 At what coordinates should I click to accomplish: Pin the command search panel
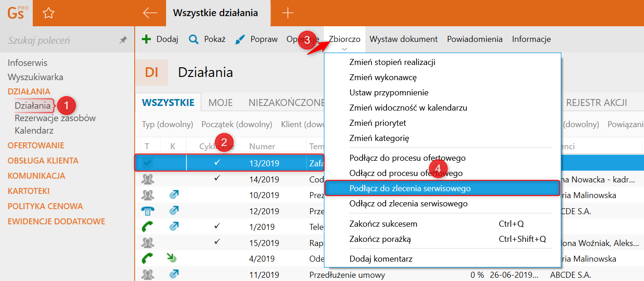[x=123, y=41]
